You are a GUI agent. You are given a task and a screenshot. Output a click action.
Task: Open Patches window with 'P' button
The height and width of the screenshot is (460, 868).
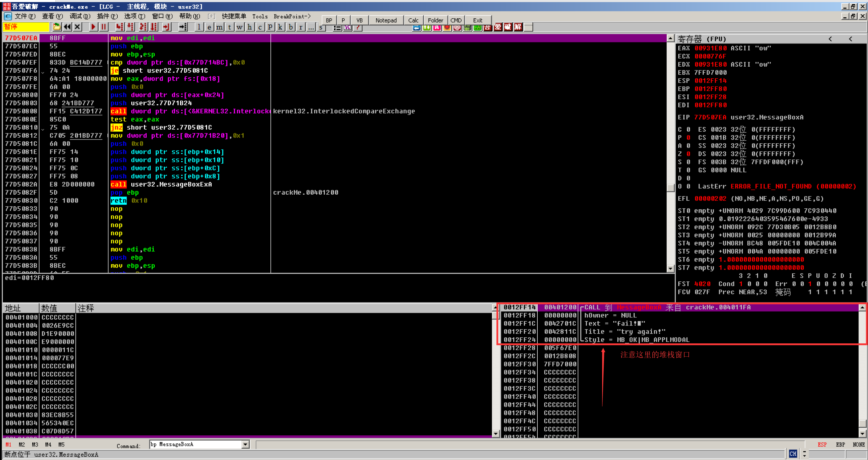[270, 27]
